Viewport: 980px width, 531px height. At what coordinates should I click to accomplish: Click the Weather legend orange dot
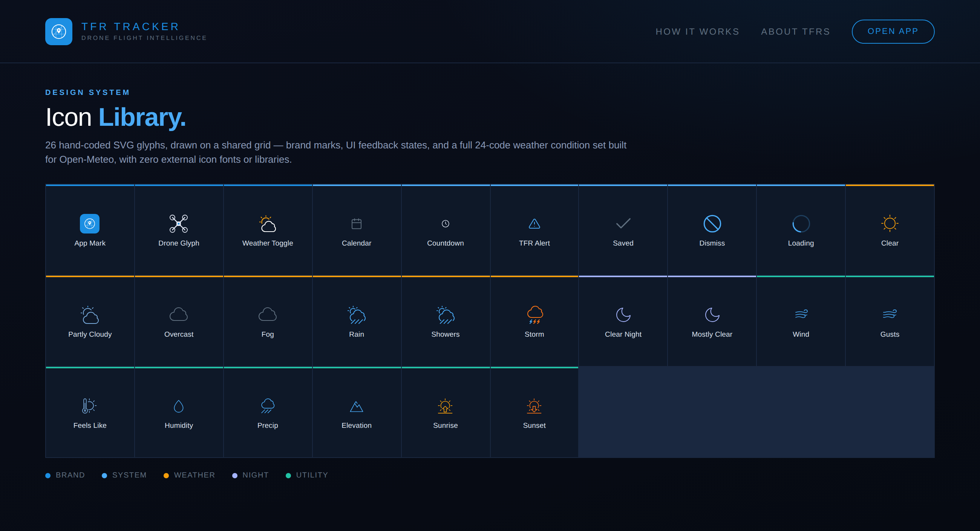tap(166, 476)
